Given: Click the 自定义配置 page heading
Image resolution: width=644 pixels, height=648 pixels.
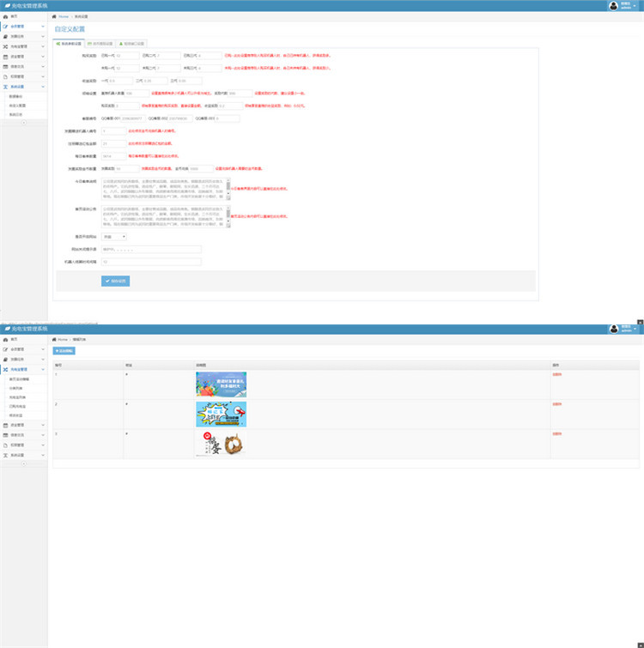Looking at the screenshot, I should click(x=70, y=29).
